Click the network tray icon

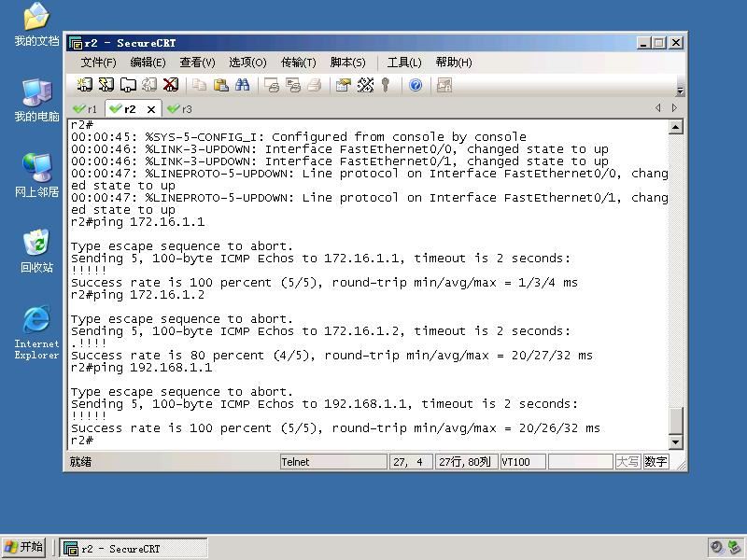pos(735,547)
